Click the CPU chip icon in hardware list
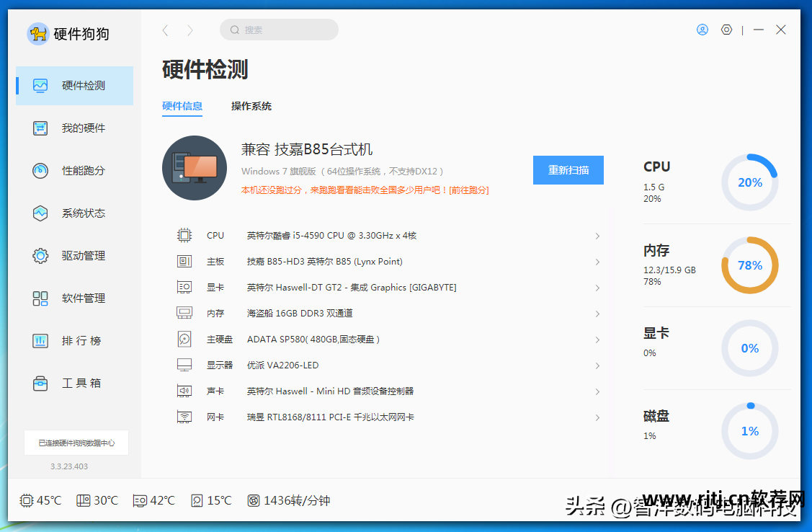The image size is (812, 532). [184, 236]
